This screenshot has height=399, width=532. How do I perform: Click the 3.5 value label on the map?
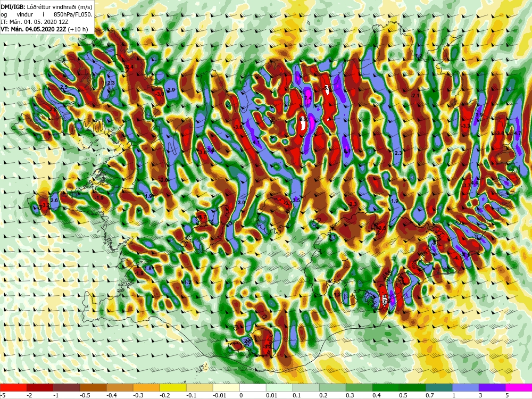(296, 200)
